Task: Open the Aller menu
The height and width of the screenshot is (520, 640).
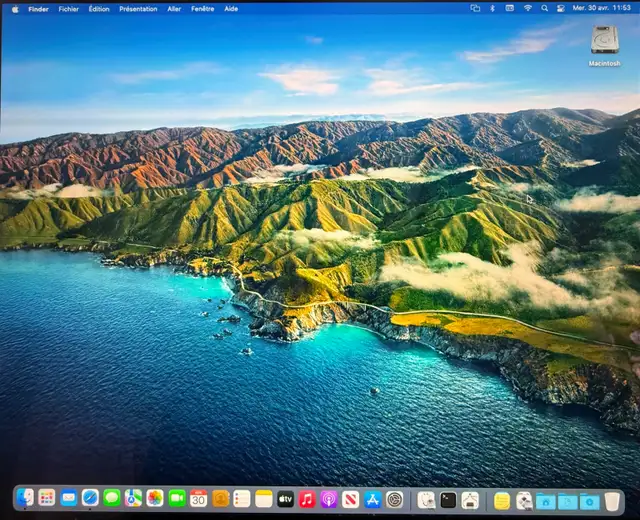Action: coord(174,9)
